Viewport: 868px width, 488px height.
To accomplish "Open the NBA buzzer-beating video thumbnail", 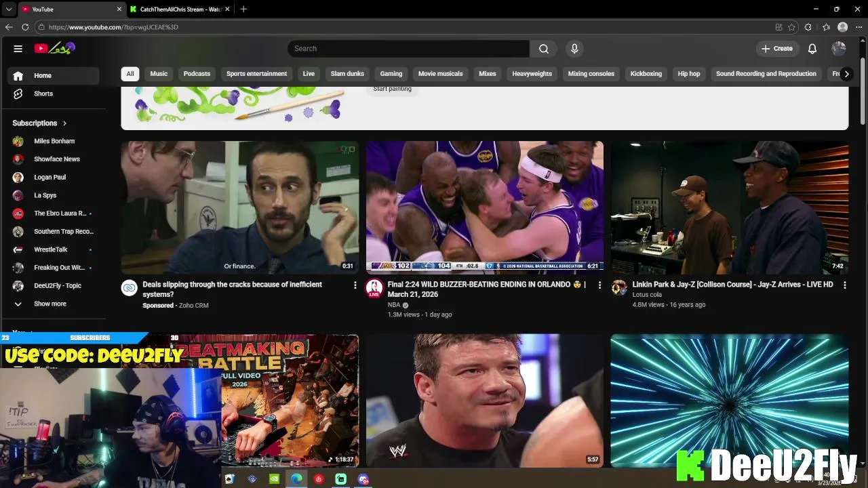I will [485, 207].
